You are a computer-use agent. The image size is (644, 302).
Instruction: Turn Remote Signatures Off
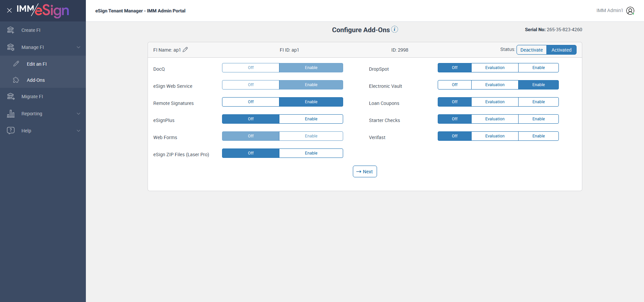(x=251, y=102)
